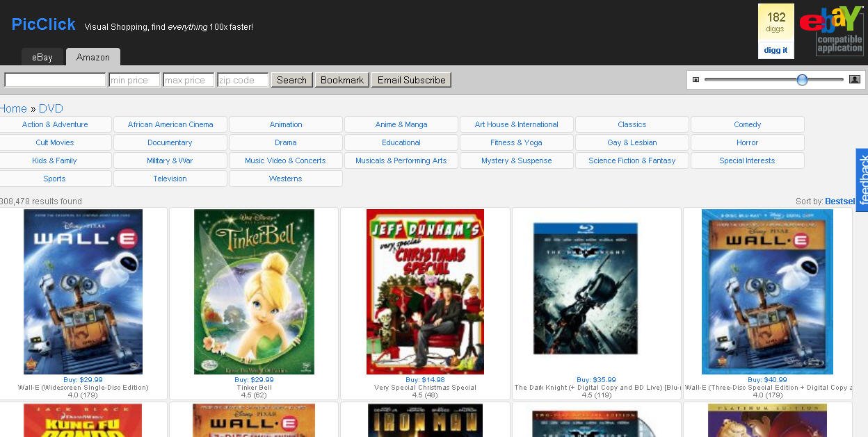Click the small thumbnail size icon

point(696,80)
